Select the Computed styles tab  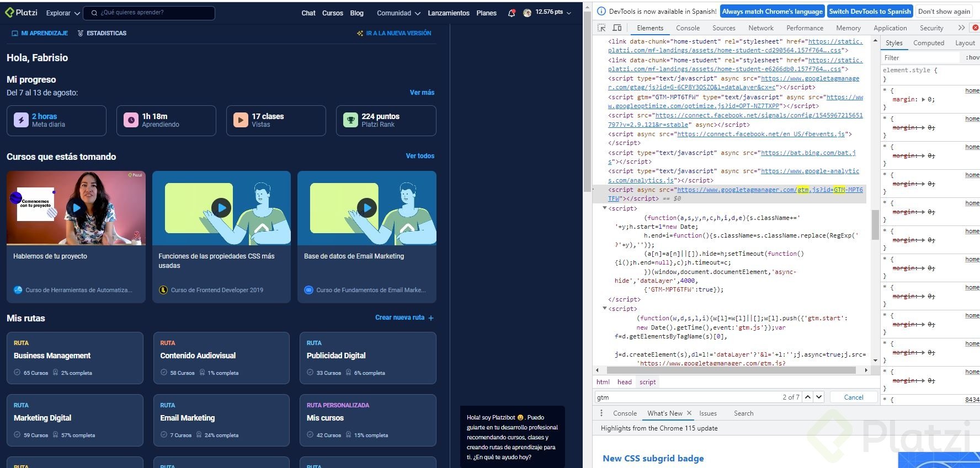(929, 42)
